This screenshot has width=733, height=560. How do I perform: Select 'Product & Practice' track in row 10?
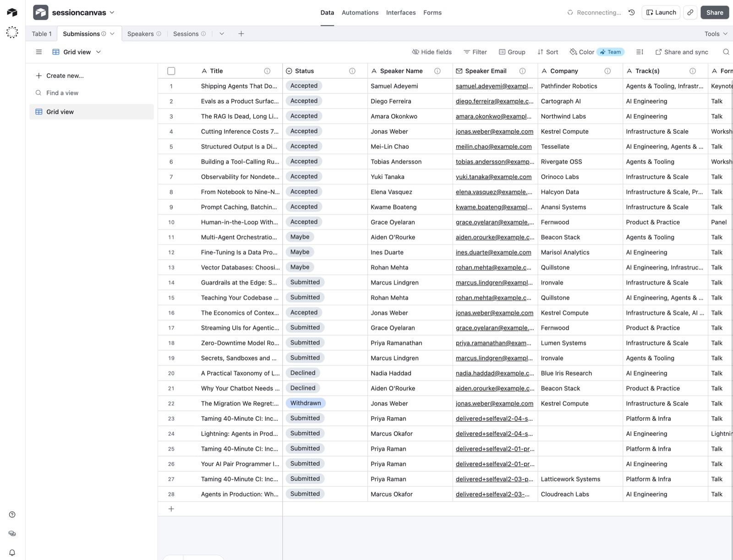pyautogui.click(x=665, y=222)
